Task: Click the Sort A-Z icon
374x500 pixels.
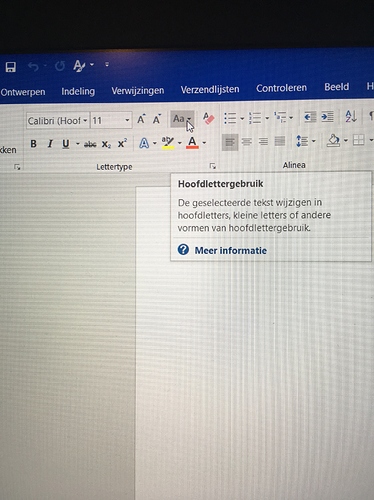Action: tap(351, 116)
